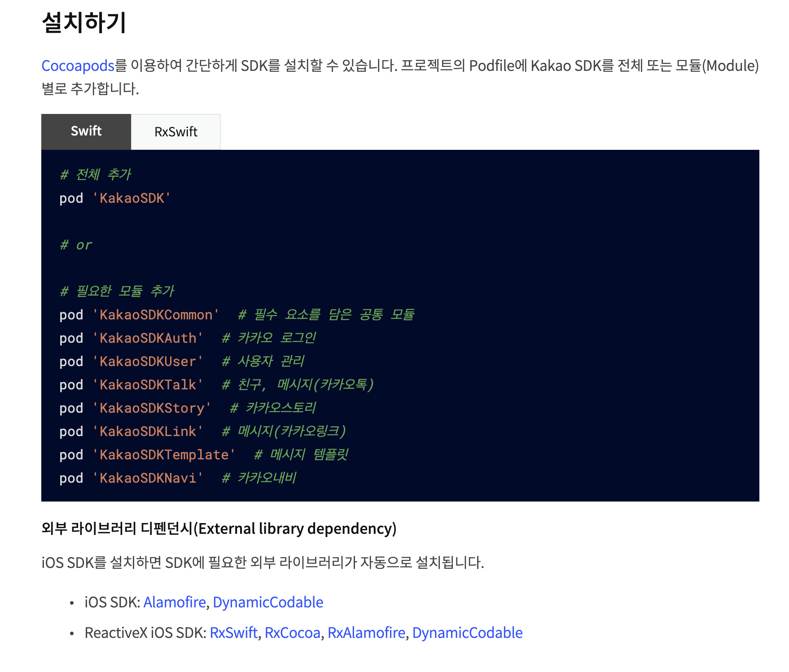Click the External library dependency heading
The height and width of the screenshot is (672, 789).
pos(219,528)
